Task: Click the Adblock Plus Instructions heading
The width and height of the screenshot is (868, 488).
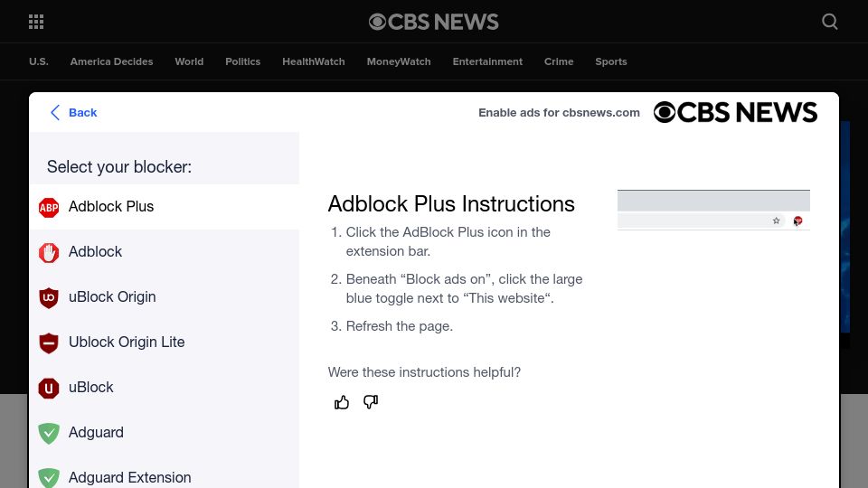Action: coord(451,203)
